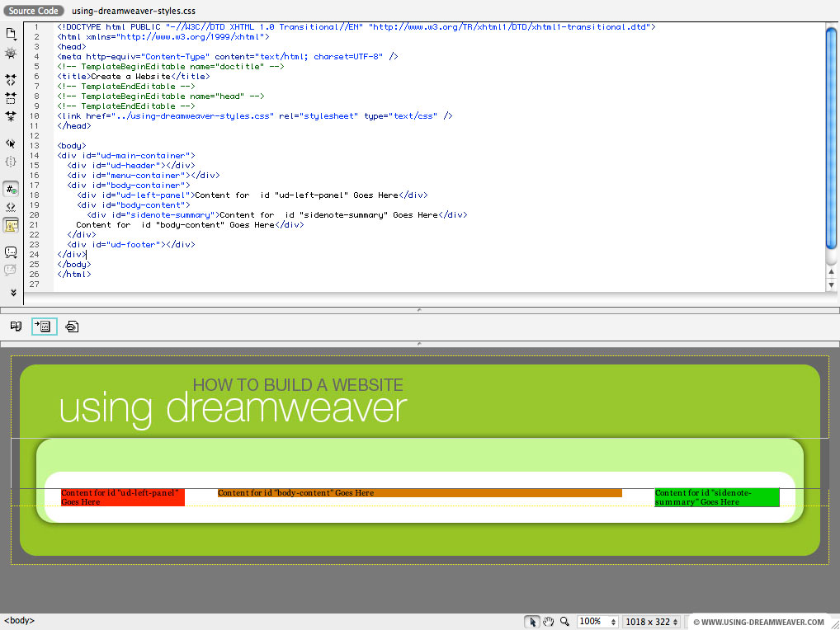Viewport: 840px width, 630px height.
Task: Click the code view vertical scrollbar thumb
Action: 832,138
